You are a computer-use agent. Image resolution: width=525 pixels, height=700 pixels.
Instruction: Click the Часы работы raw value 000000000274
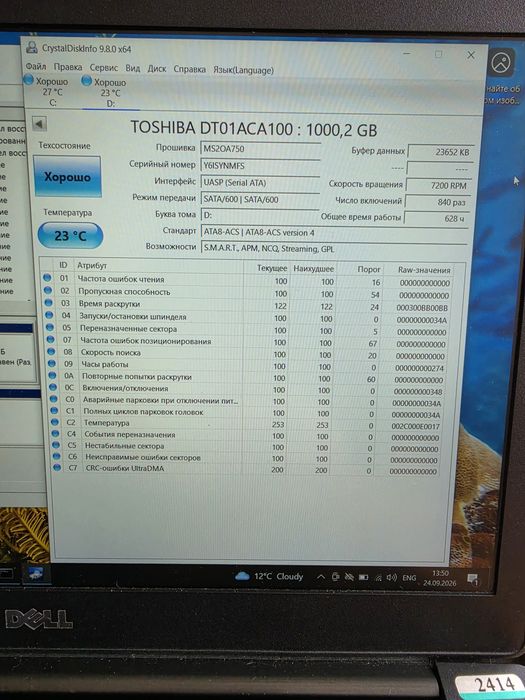coord(419,368)
